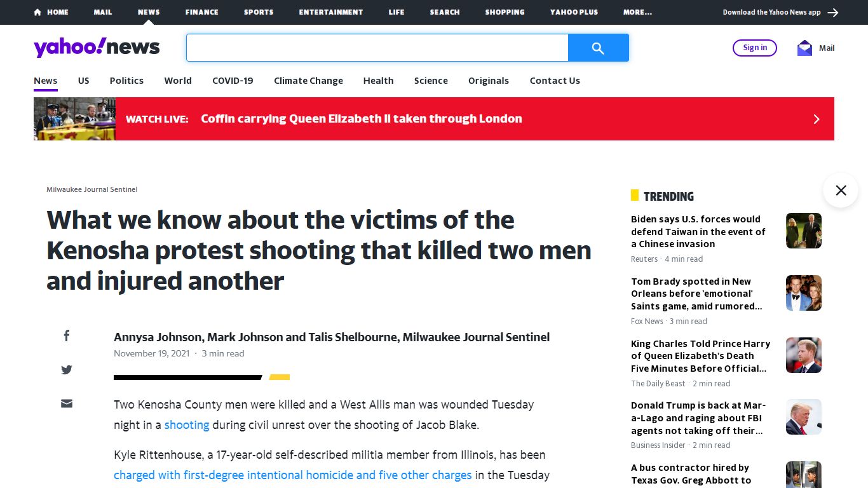Image resolution: width=868 pixels, height=488 pixels.
Task: Click the Milwaukee Journal Sentinel source label
Action: point(92,189)
